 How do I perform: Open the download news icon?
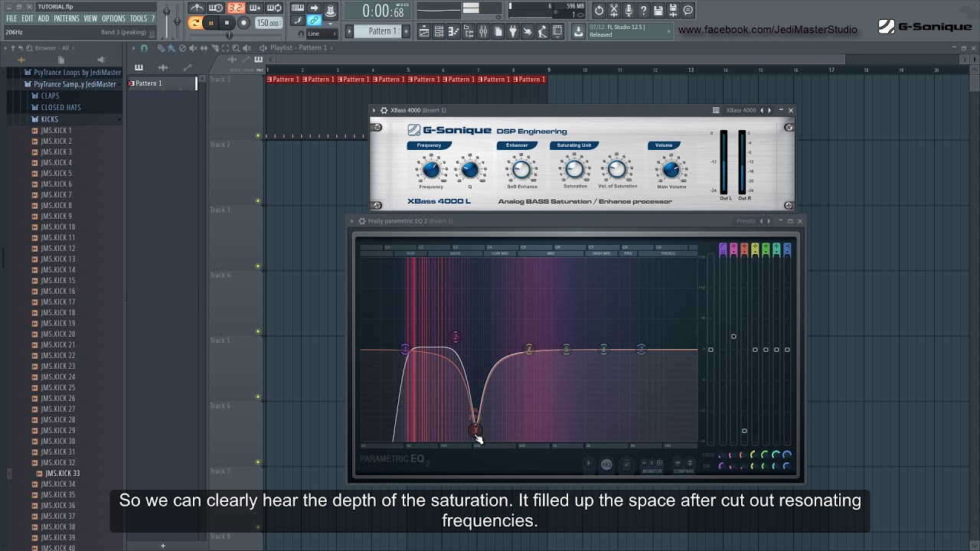tap(579, 31)
